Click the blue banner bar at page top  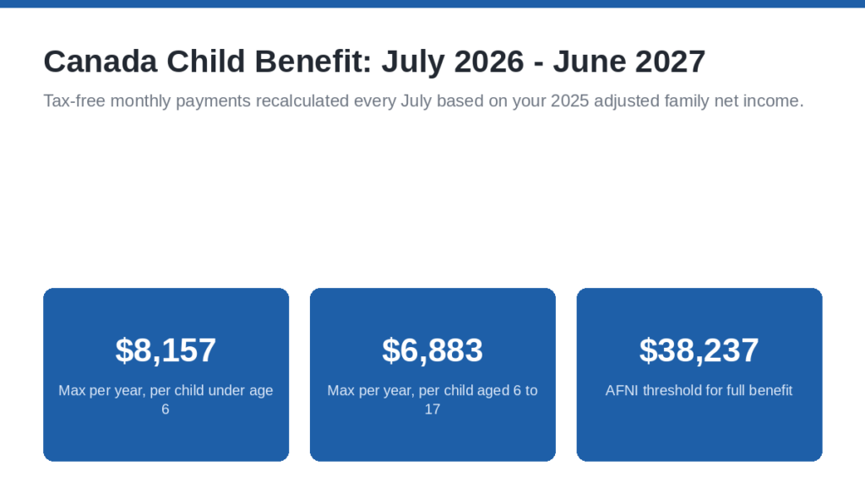[432, 4]
